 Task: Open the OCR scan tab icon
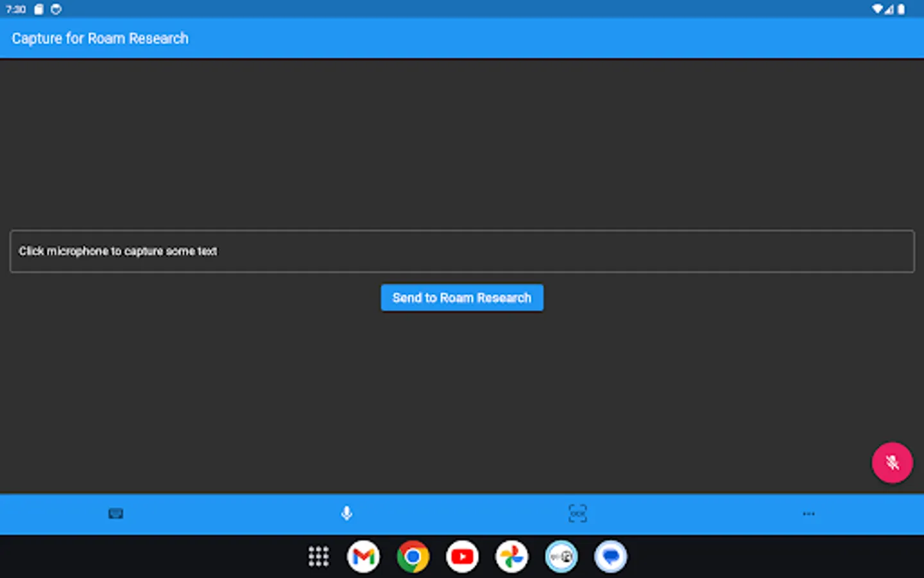pyautogui.click(x=577, y=514)
